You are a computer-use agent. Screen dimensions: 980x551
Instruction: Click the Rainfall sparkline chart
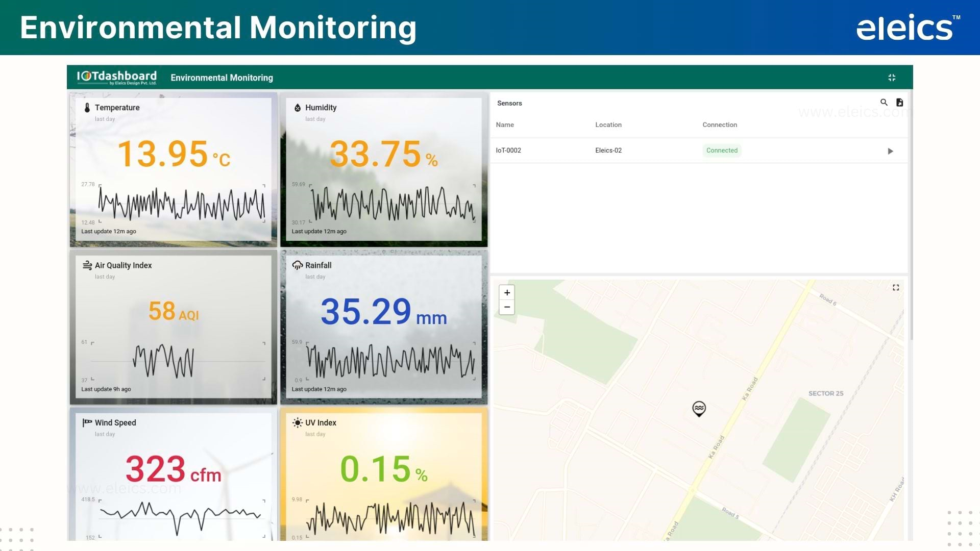(391, 361)
